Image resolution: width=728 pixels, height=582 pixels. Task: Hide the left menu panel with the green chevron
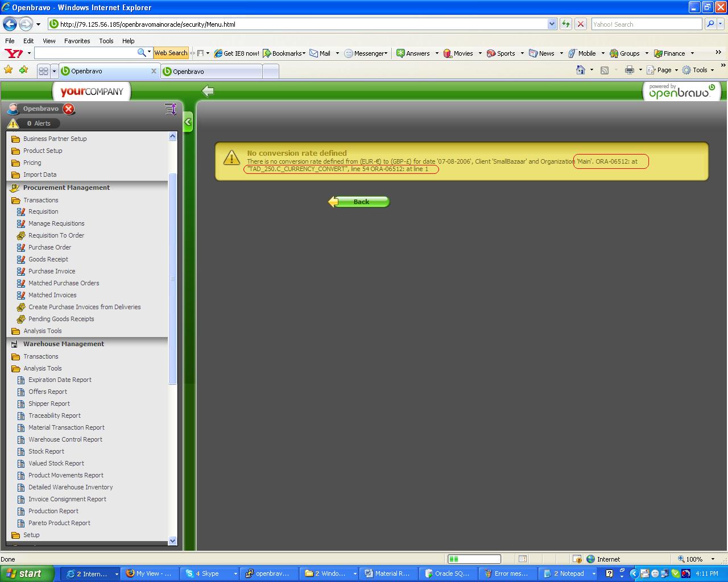click(188, 122)
